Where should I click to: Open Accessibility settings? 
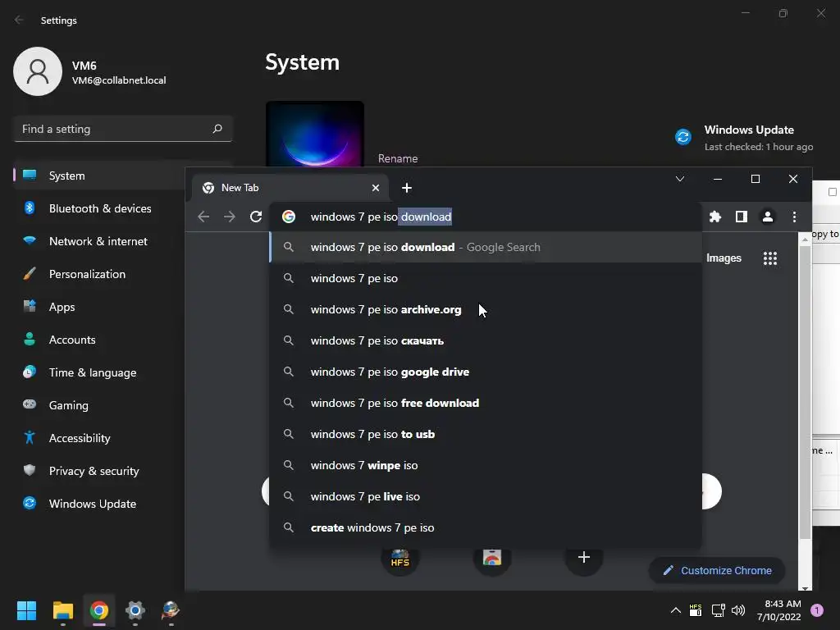pyautogui.click(x=99, y=438)
